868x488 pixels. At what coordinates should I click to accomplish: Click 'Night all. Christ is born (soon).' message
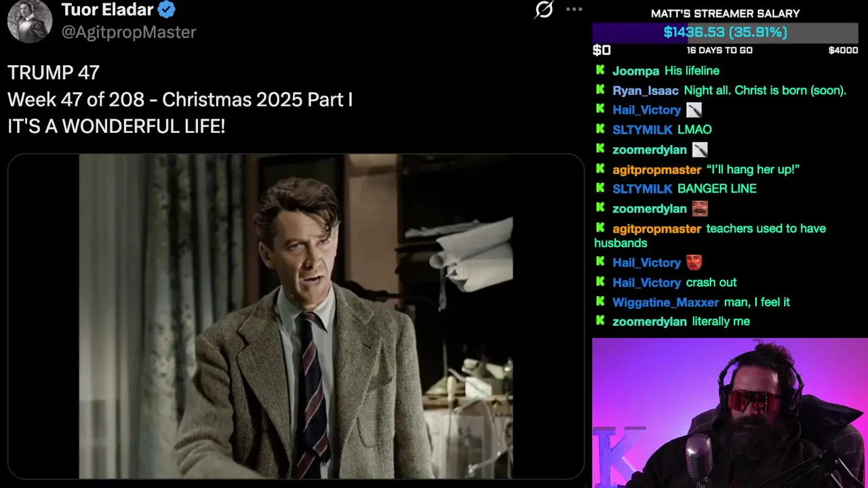pyautogui.click(x=765, y=91)
